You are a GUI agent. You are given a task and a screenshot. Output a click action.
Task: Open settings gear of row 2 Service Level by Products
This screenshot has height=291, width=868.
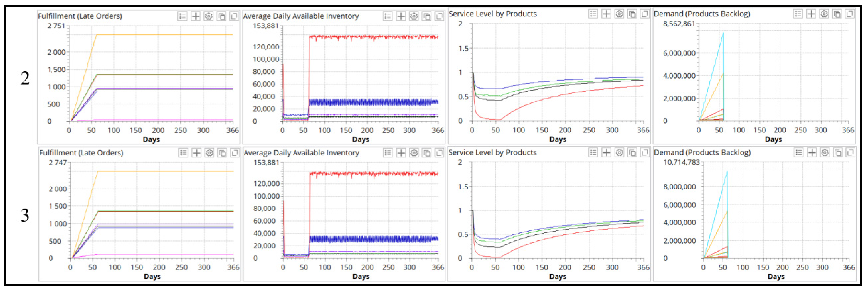point(619,14)
